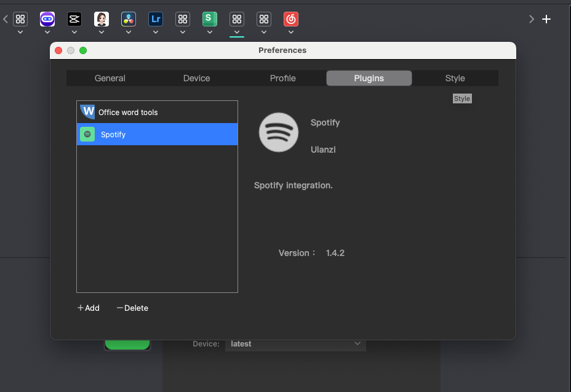Click Add to install a plugin
Screen dimensions: 571x392
coord(88,308)
